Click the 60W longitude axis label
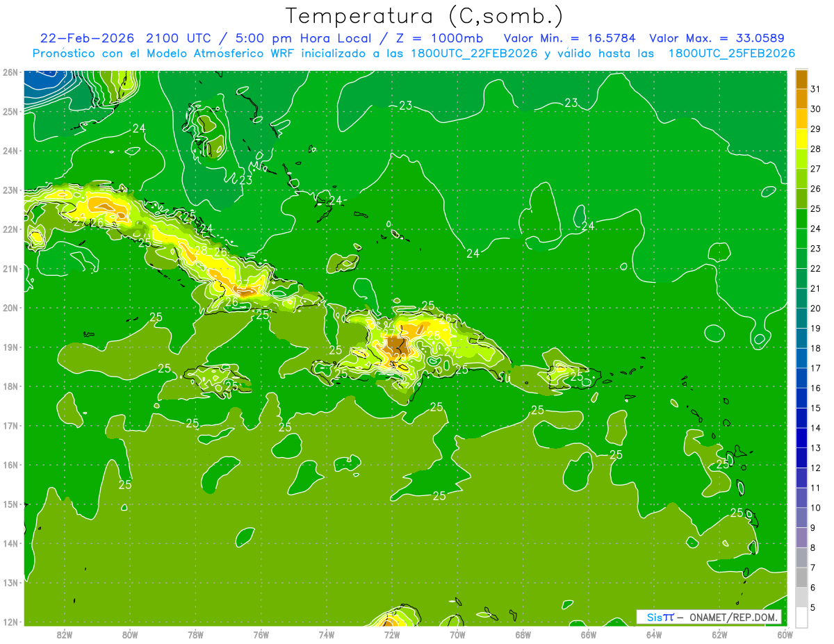Image resolution: width=834 pixels, height=644 pixels. pyautogui.click(x=785, y=634)
